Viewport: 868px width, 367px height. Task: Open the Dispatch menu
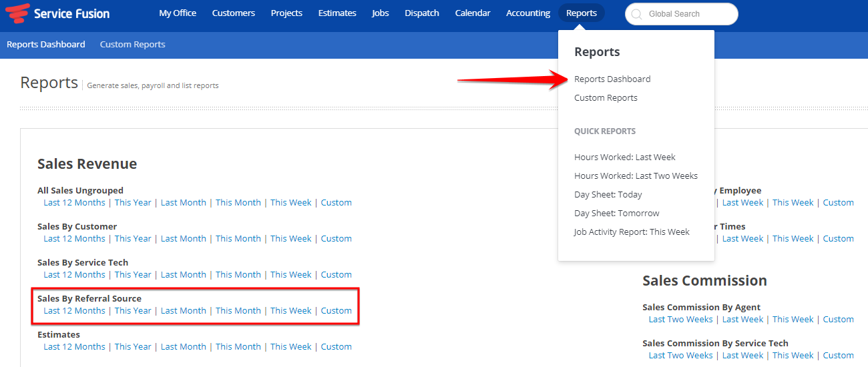422,13
